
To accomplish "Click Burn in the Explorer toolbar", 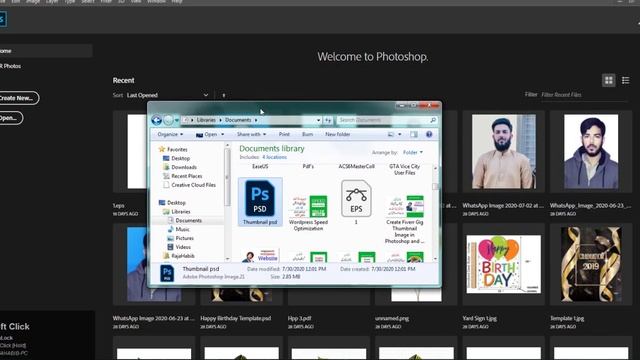I will pos(307,134).
